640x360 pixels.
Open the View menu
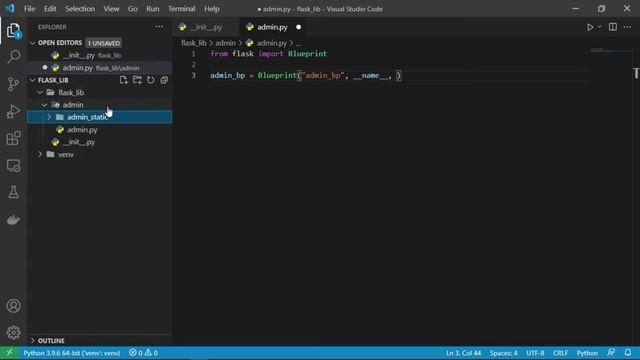click(111, 9)
